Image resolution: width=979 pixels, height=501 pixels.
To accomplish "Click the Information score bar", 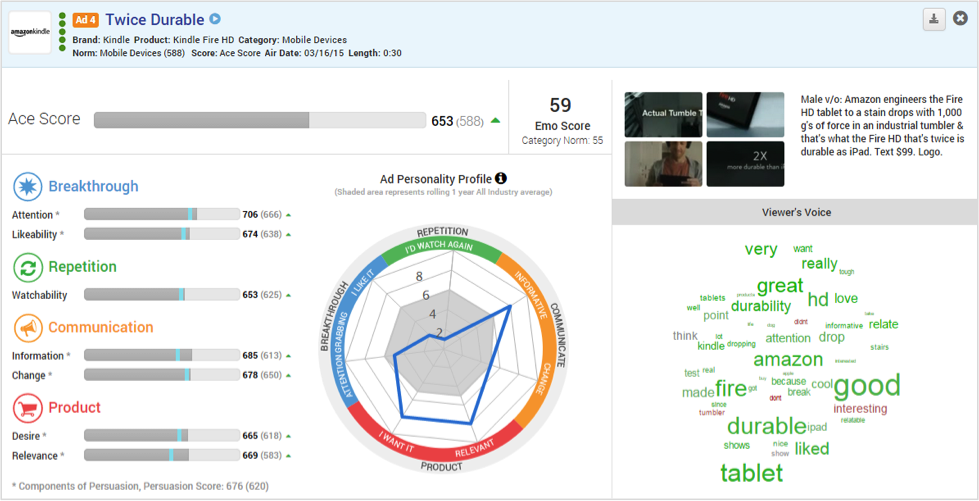I will 162,355.
